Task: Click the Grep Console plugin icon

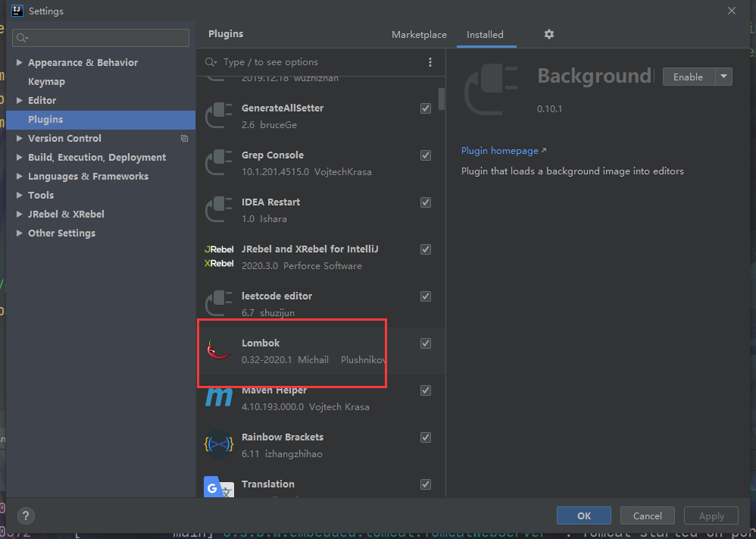Action: click(219, 163)
